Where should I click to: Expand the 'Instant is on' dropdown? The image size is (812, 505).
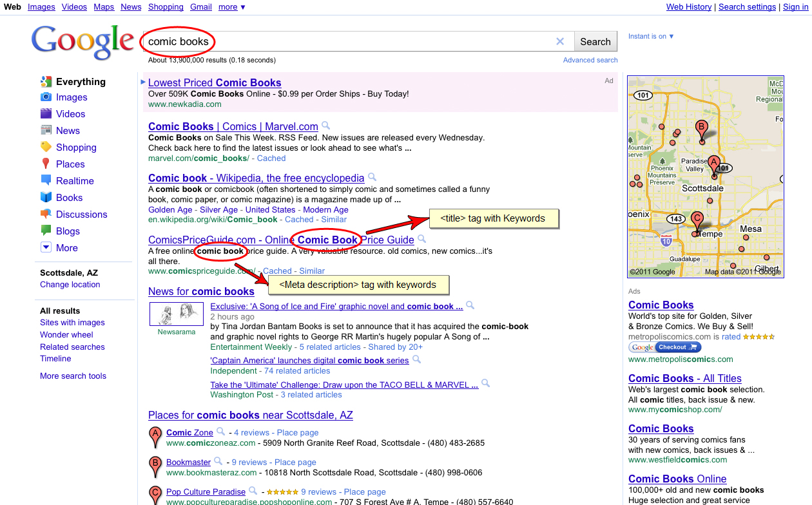click(650, 36)
